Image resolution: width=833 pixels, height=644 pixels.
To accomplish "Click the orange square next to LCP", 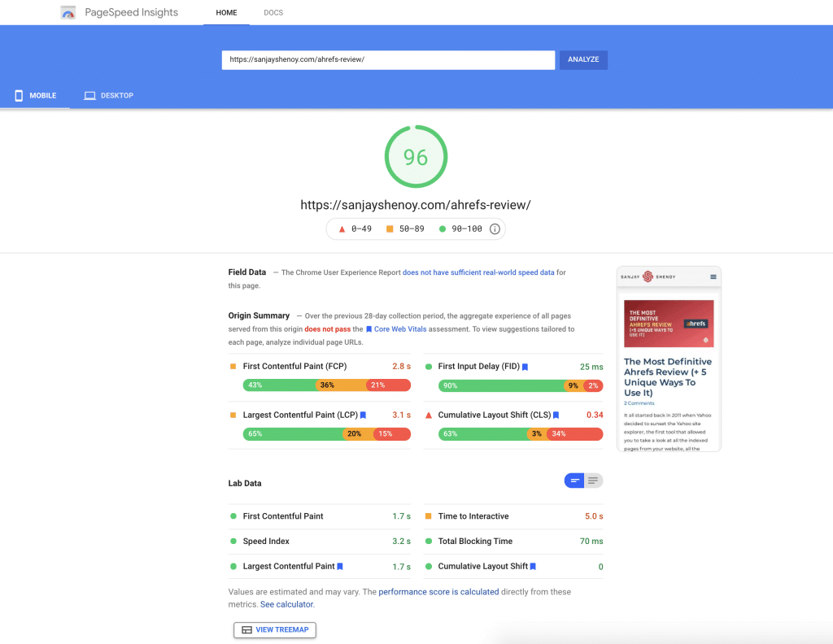I will tap(233, 416).
